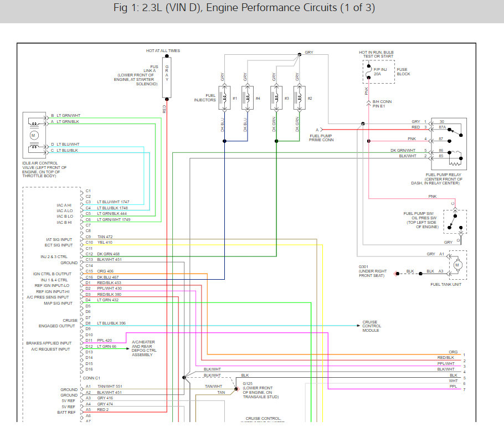Click the Idle Air Control valve motor symbol
Viewport: 504px width, 442px height.
(x=34, y=135)
